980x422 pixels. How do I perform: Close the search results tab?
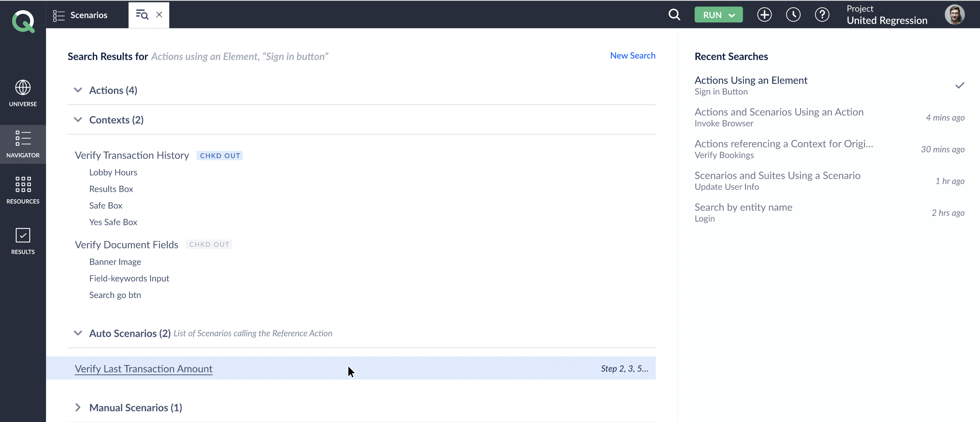click(160, 15)
